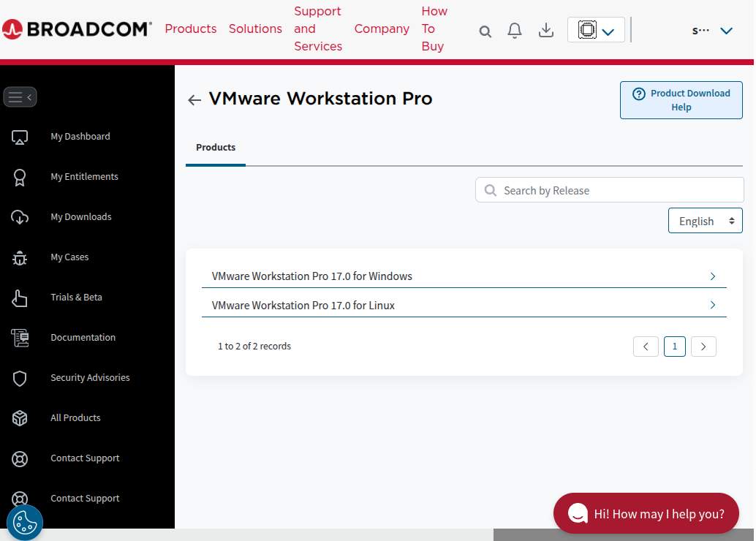Screen dimensions: 756x541
Task: Click the '1 to 2 of 2 records' text
Action: [x=254, y=347]
